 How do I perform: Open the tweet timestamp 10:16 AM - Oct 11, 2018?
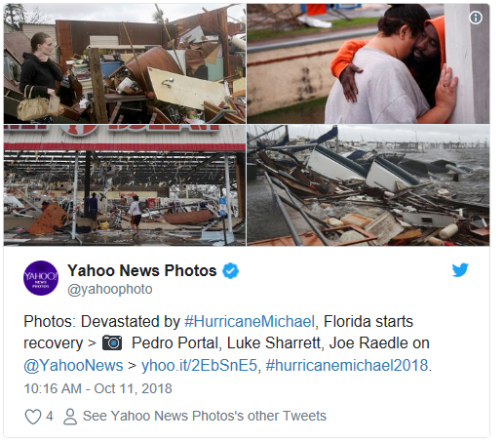click(x=97, y=388)
